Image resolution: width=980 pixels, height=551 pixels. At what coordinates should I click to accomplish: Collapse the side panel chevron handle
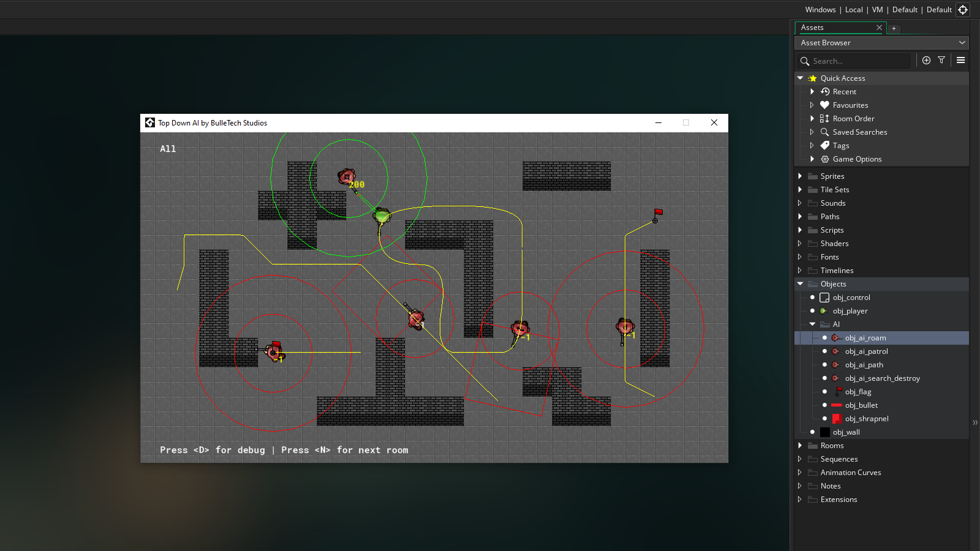click(974, 422)
